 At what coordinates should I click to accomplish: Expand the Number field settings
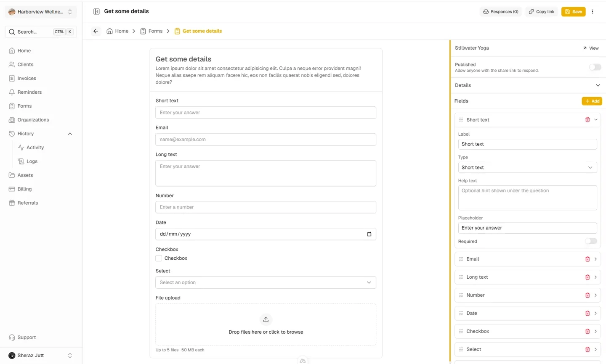click(595, 295)
